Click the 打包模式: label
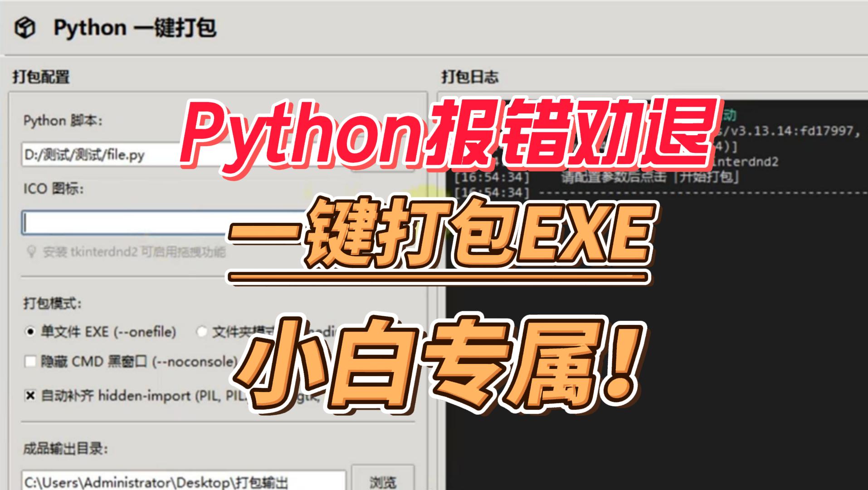The width and height of the screenshot is (868, 490). coord(53,303)
